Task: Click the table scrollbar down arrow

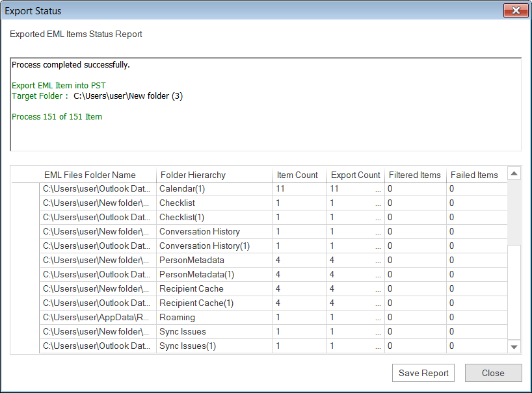Action: [514, 347]
